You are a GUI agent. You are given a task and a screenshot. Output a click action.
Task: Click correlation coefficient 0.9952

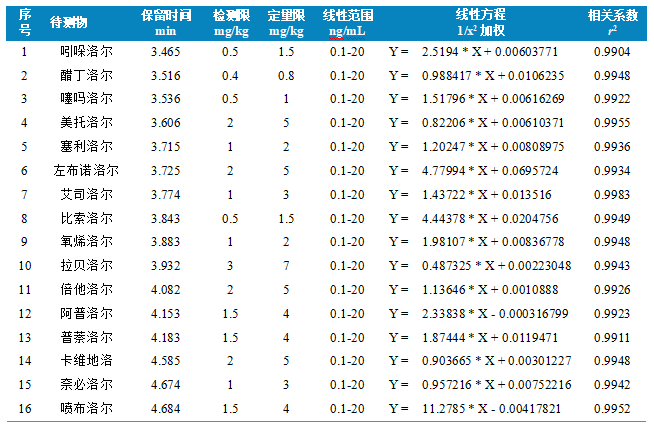(x=612, y=408)
